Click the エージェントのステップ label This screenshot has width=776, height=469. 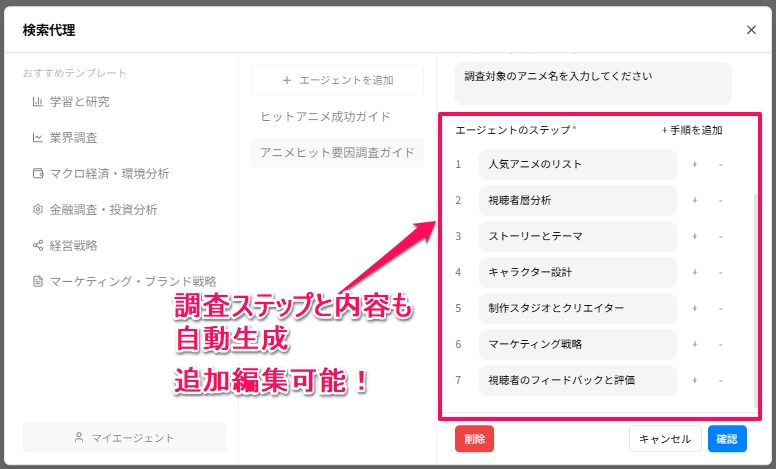click(x=513, y=130)
